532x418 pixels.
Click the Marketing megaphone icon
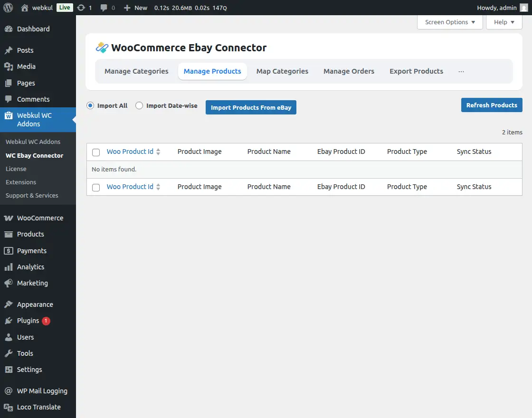9,283
